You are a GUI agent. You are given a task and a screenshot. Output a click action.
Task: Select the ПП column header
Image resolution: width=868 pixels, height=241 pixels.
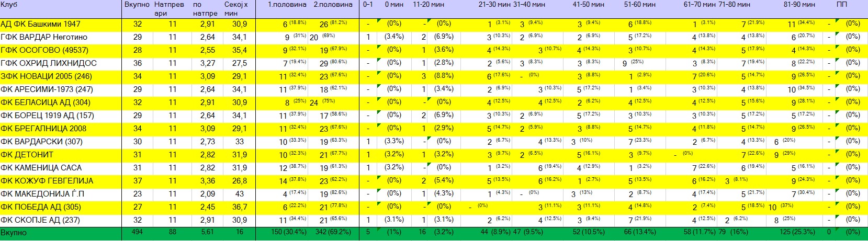[842, 5]
